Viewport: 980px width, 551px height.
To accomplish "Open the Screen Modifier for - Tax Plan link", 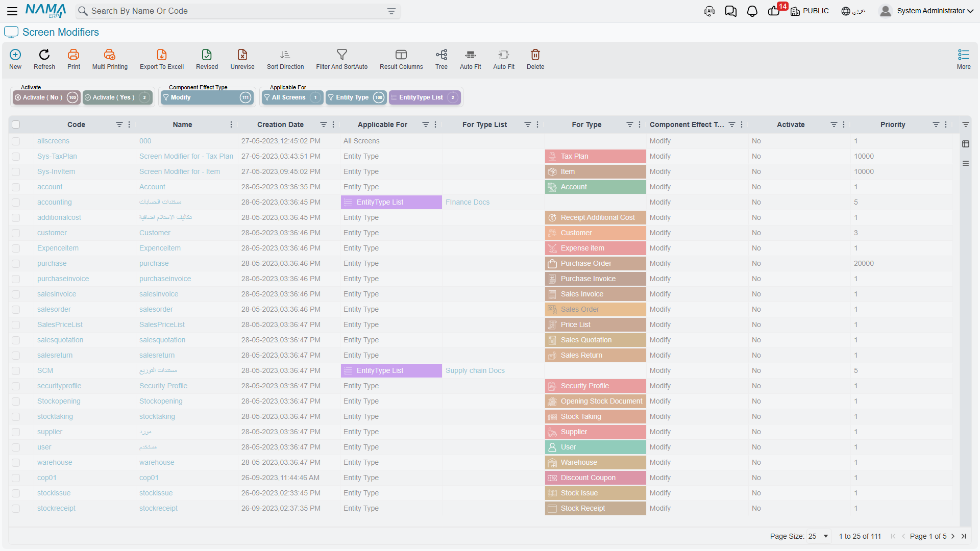I will 186,157.
